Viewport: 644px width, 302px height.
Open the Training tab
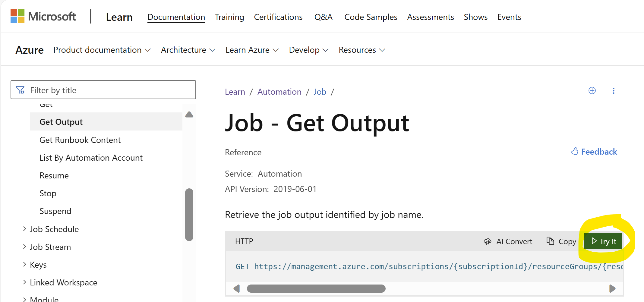(x=229, y=17)
